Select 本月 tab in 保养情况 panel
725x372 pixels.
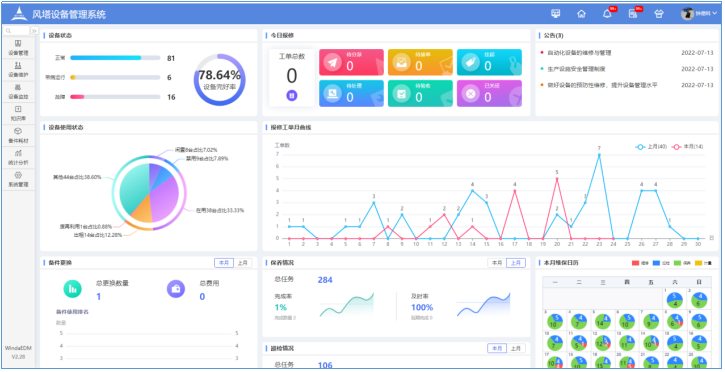497,262
